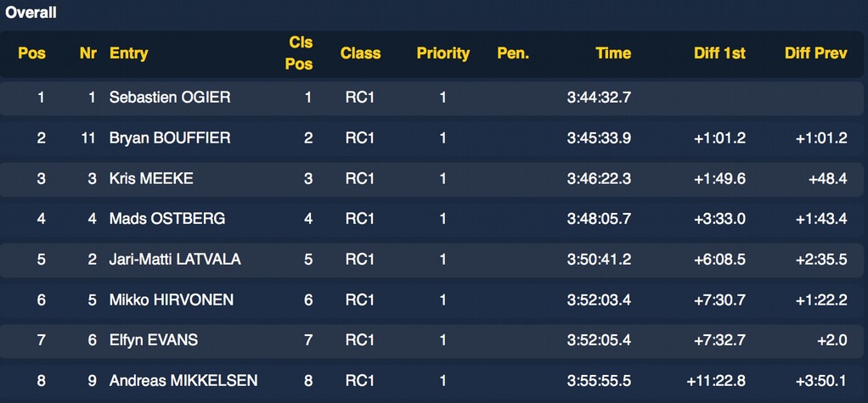
Task: Click the Entry column header
Action: pyautogui.click(x=128, y=53)
